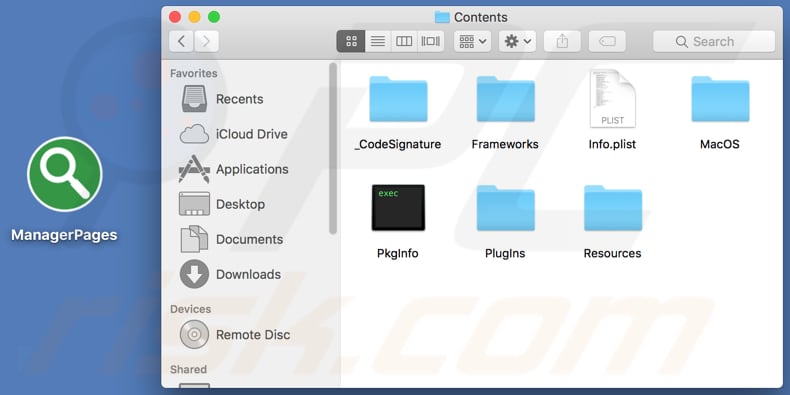
Task: Click the "PkgInfo" file name label
Action: click(398, 253)
